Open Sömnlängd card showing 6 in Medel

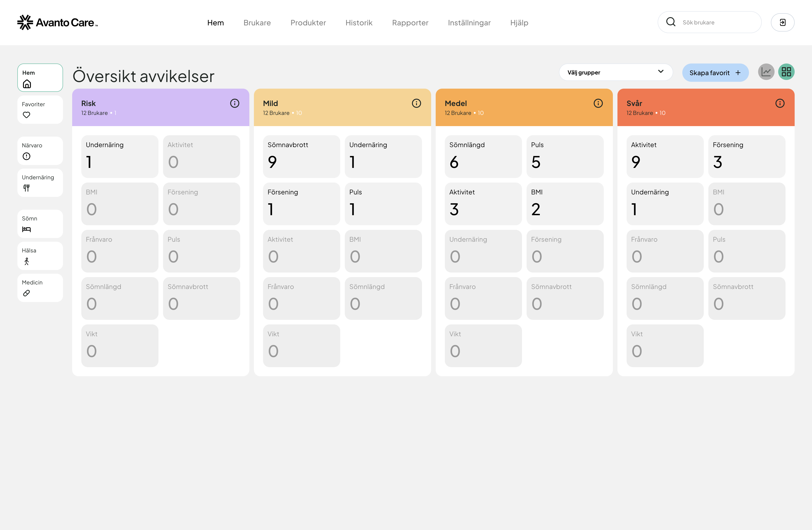click(483, 157)
